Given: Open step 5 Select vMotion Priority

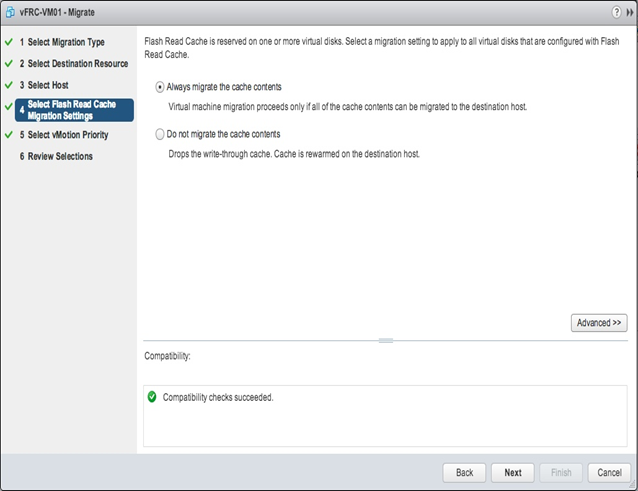Looking at the screenshot, I should pyautogui.click(x=64, y=135).
